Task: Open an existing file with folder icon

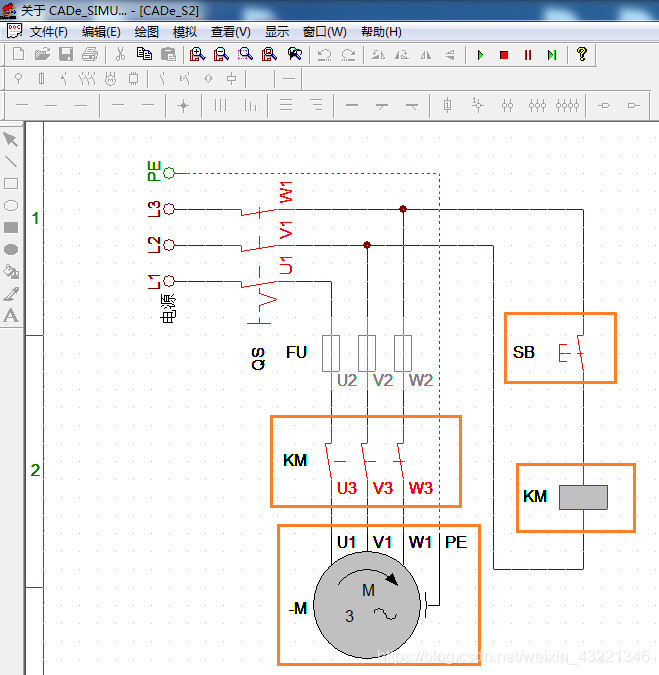Action: coord(42,55)
